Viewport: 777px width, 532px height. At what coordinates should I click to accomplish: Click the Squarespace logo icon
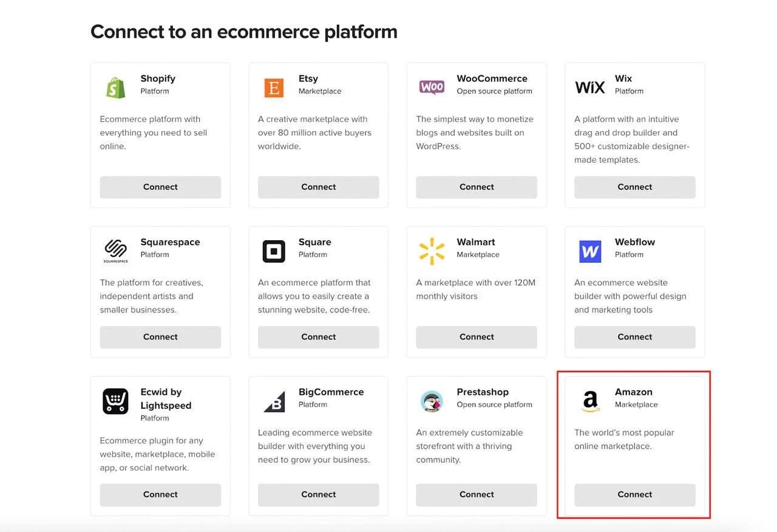(115, 251)
